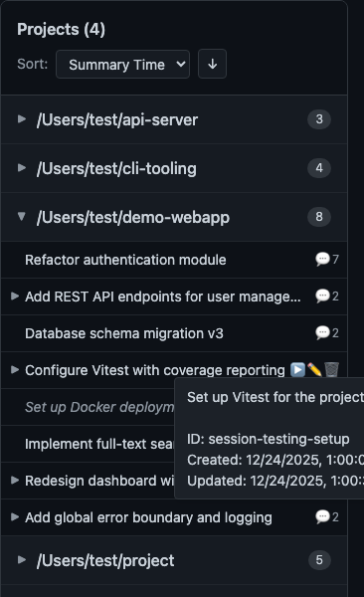Open Database schema migration v3 session

click(x=124, y=333)
